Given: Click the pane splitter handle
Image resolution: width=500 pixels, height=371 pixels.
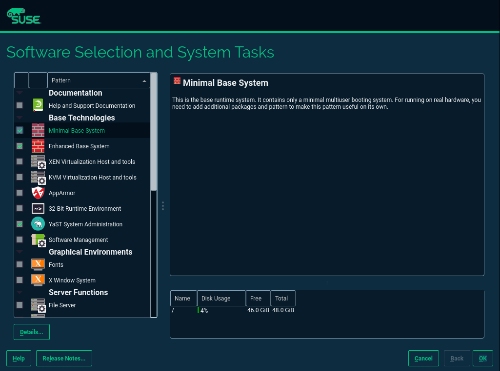Looking at the screenshot, I should click(163, 206).
